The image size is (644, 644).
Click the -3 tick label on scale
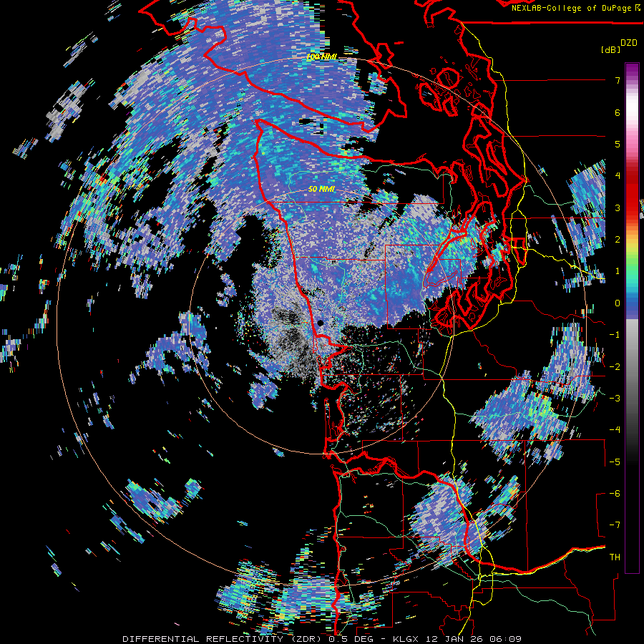pos(615,399)
